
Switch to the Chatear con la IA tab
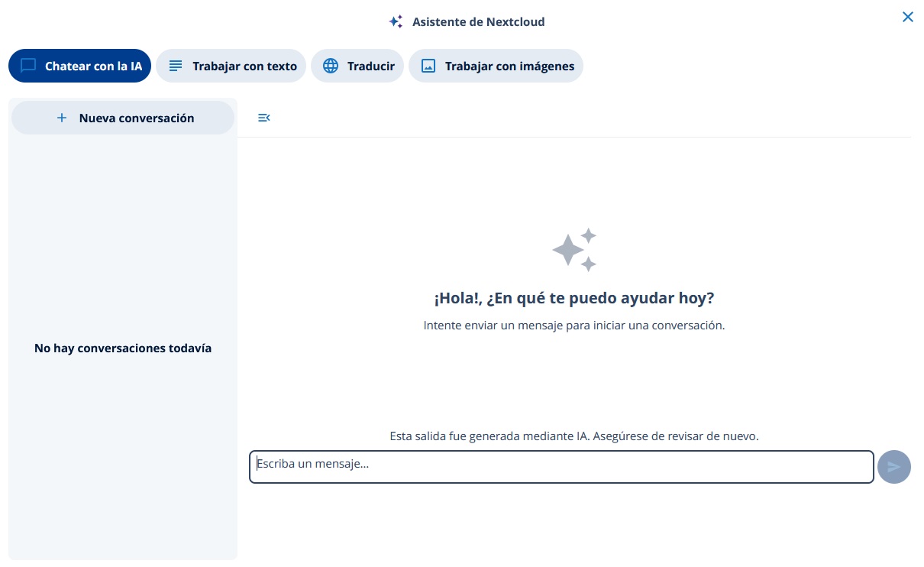(80, 66)
